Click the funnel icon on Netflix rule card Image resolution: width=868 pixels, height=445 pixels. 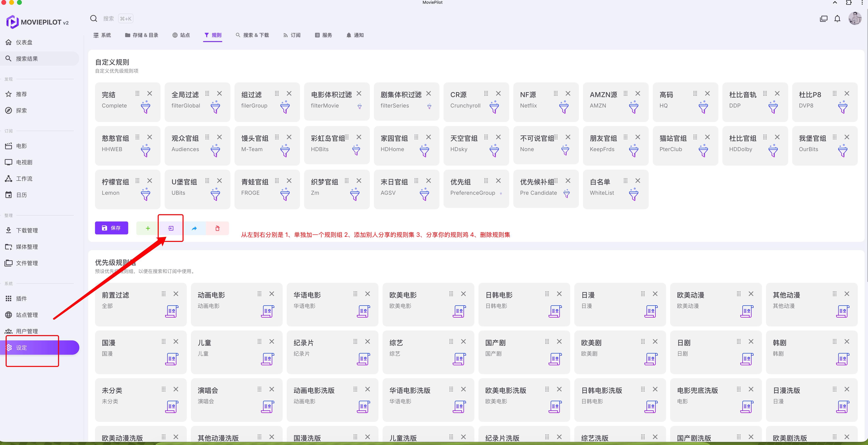click(x=564, y=107)
